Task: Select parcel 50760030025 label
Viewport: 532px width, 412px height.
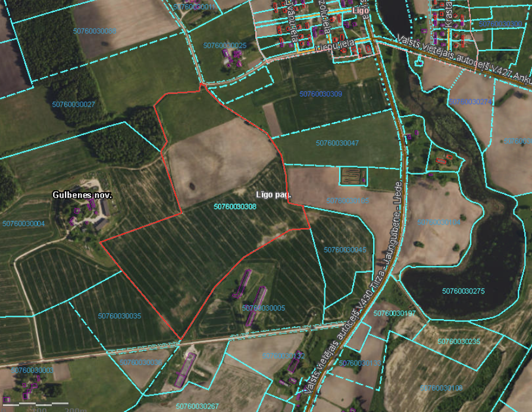Action: point(224,45)
